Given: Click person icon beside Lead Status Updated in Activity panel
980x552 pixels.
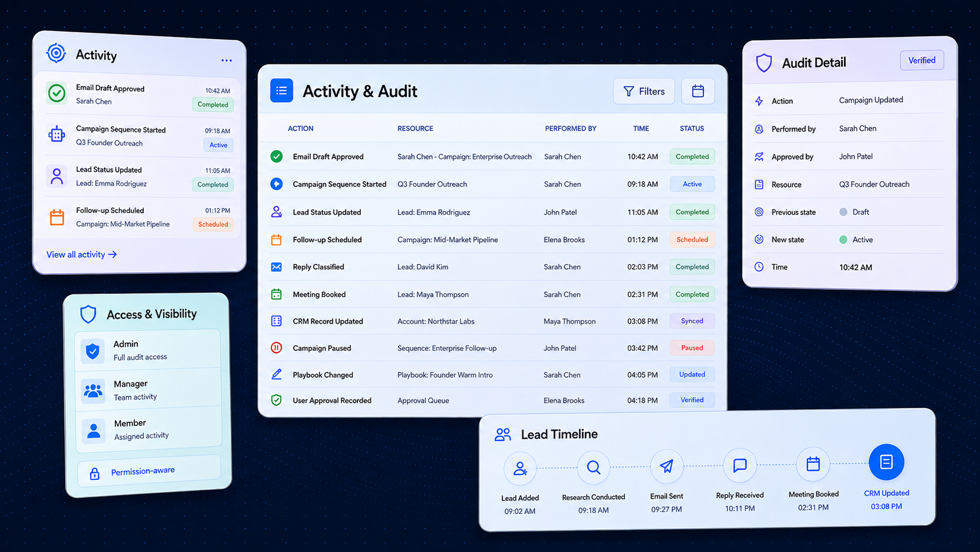Looking at the screenshot, I should point(57,176).
